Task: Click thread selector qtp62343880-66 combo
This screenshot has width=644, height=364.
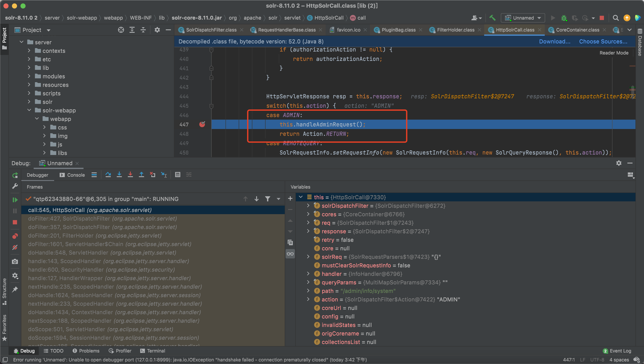Action: pyautogui.click(x=153, y=199)
